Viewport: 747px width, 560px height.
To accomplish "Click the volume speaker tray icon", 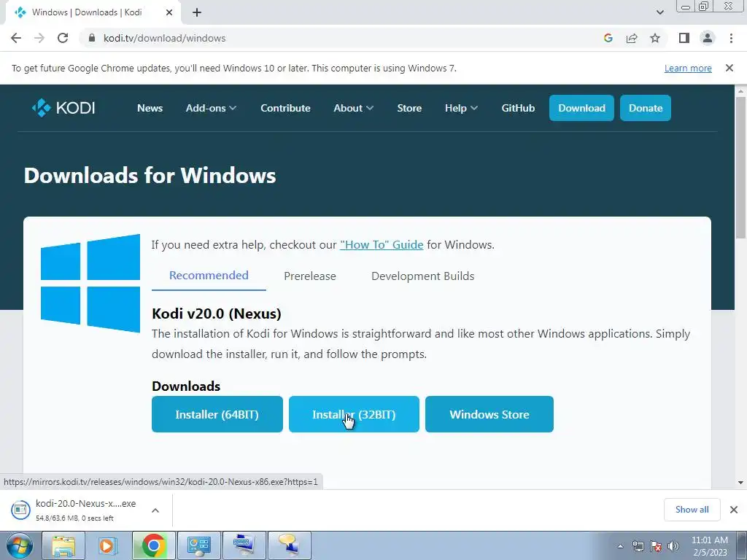I will click(x=673, y=546).
